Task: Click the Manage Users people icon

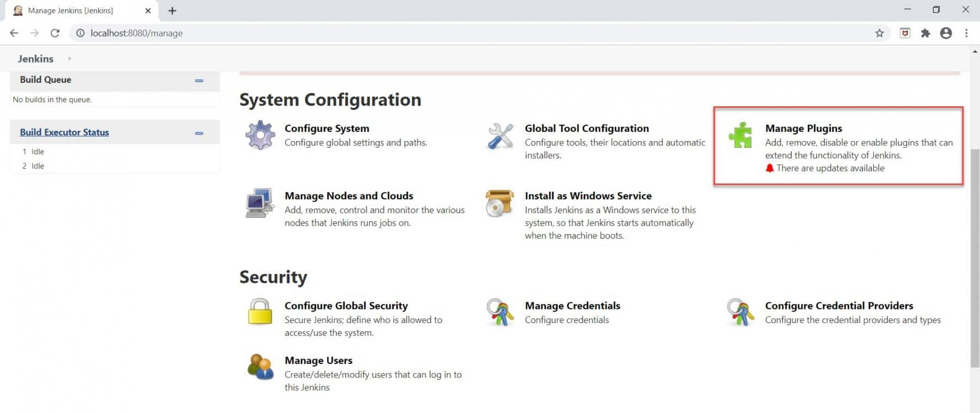Action: (x=260, y=367)
